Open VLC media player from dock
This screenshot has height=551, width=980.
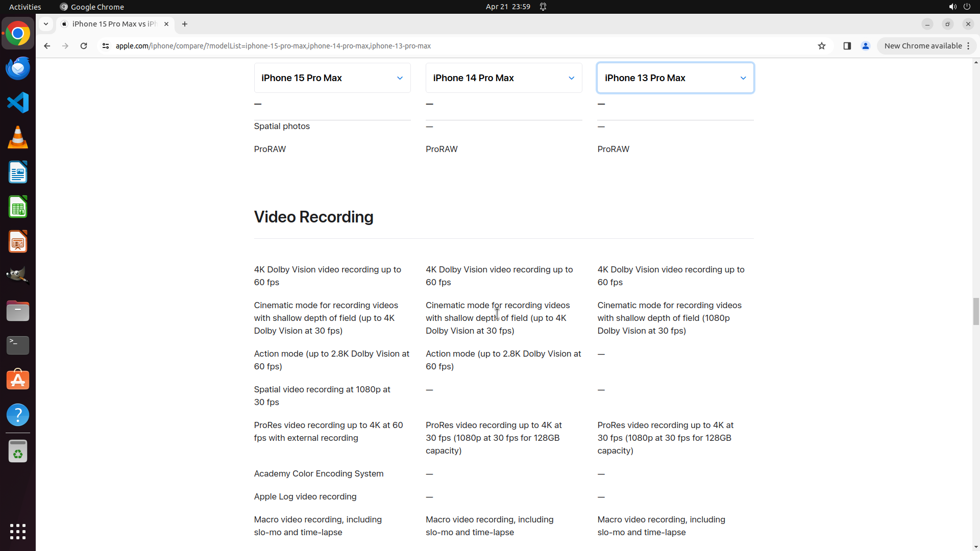pos(18,137)
